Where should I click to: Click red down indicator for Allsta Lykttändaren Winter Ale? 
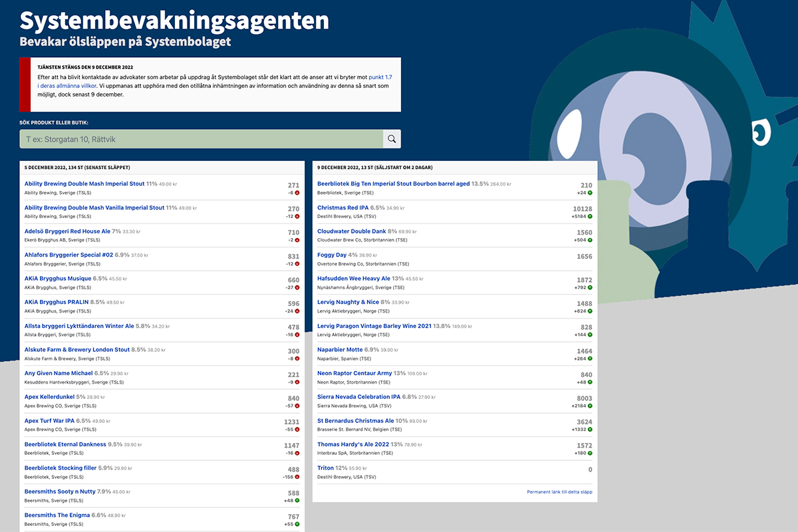[x=297, y=335]
